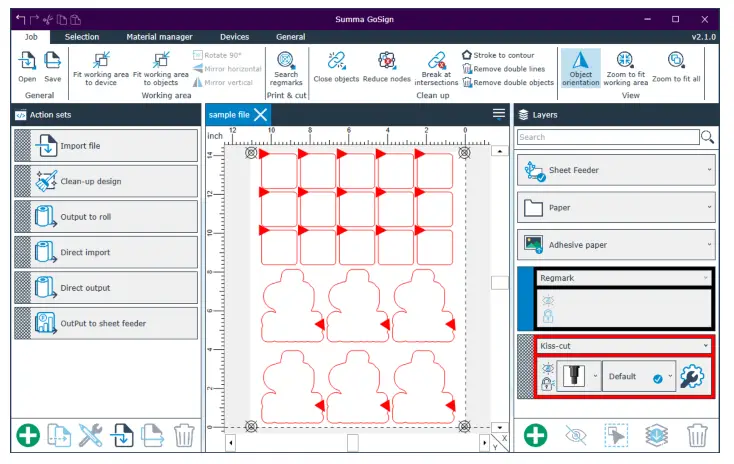Image resolution: width=734 pixels, height=464 pixels.
Task: Open the General tab
Action: (x=291, y=37)
